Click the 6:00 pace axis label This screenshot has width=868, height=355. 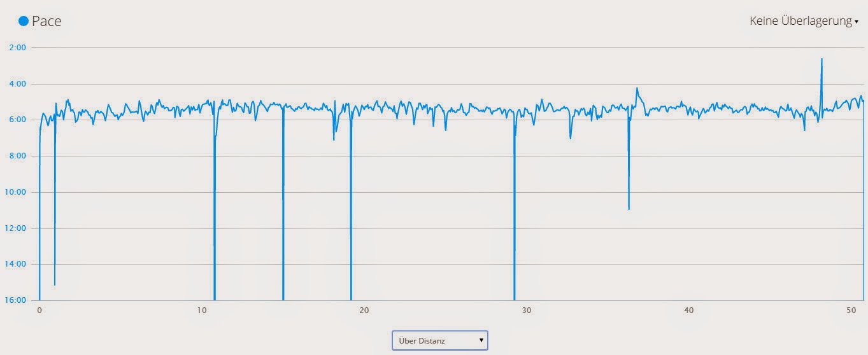[x=20, y=120]
